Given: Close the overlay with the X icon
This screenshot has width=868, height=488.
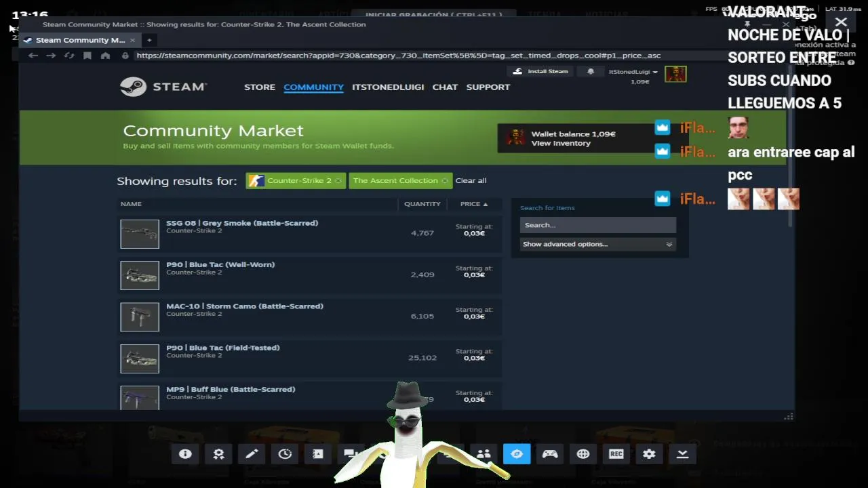Looking at the screenshot, I should 841,22.
